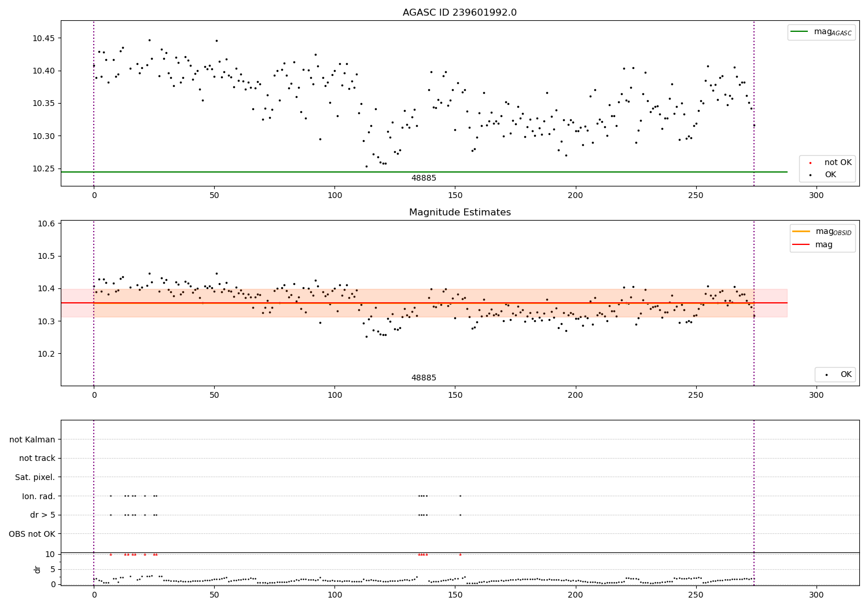Image resolution: width=868 pixels, height=608 pixels.
Task: Click the 10.35 y-axis tick label
Action: [43, 104]
